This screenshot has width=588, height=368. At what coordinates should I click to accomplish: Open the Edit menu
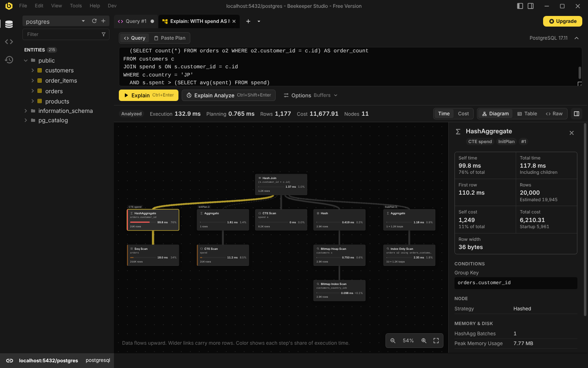coord(39,6)
